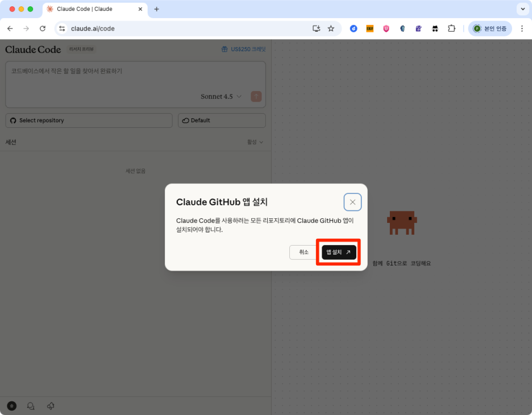This screenshot has height=415, width=532.
Task: Expand the 활성 session filter dropdown
Action: click(255, 142)
